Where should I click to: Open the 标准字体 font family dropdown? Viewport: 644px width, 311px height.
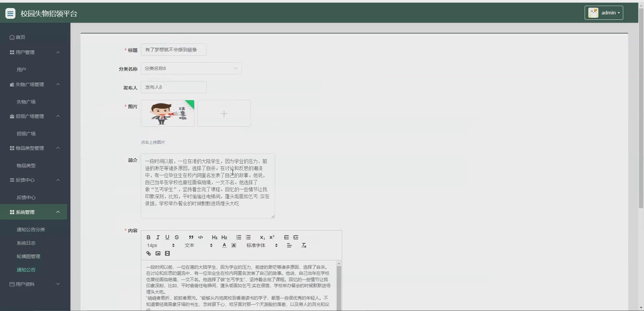click(262, 245)
